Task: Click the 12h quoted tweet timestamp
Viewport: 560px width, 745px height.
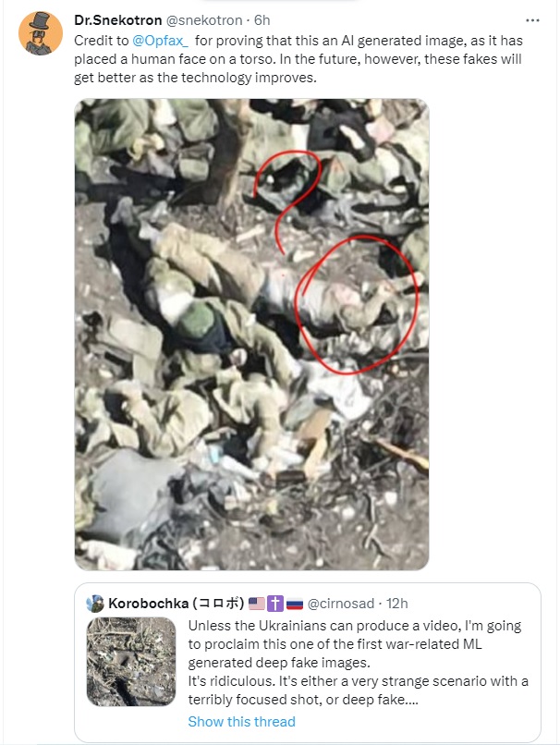Action: pos(396,604)
